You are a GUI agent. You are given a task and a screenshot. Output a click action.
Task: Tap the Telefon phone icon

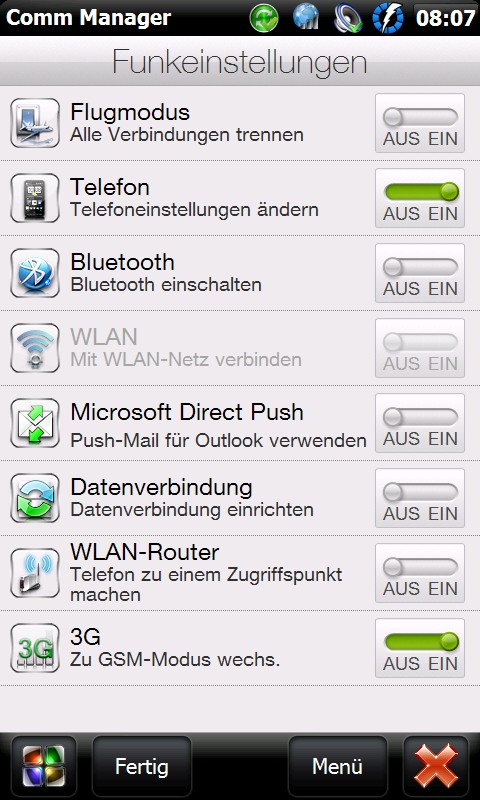pos(35,198)
